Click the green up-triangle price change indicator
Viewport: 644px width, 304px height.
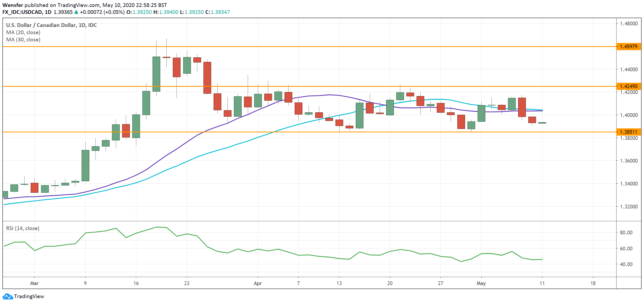click(76, 12)
